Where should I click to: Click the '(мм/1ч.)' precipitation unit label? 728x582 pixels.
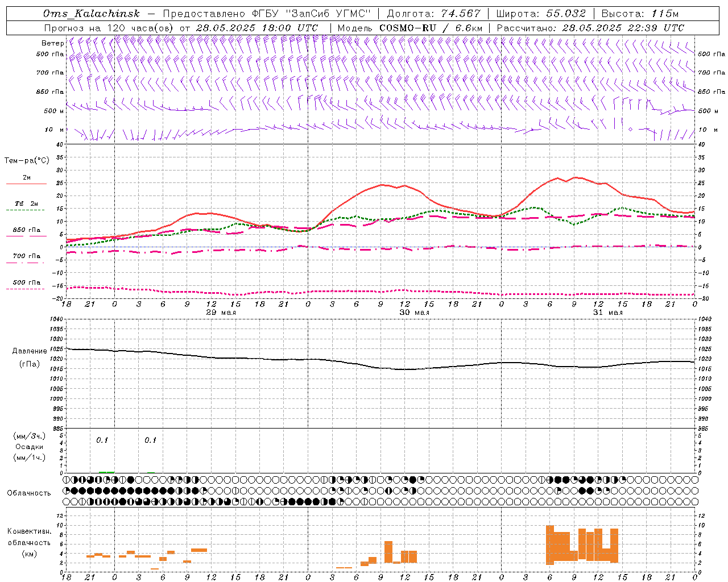tap(30, 458)
